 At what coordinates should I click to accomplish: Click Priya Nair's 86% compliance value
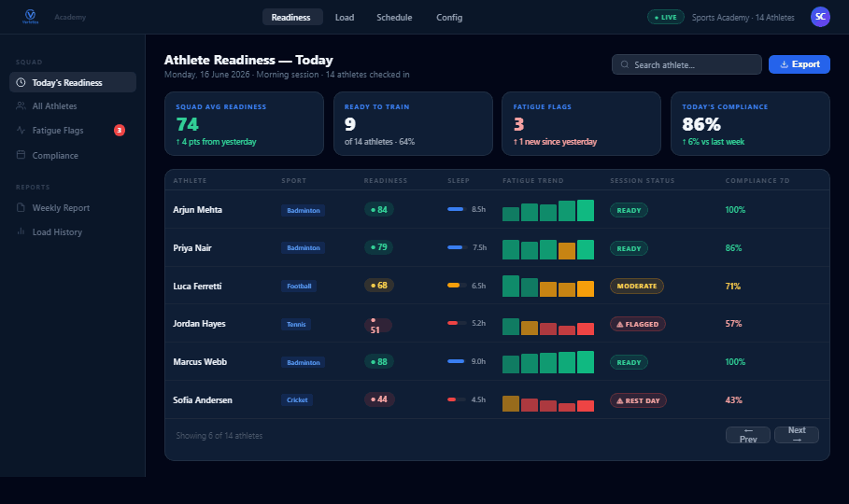[x=734, y=248]
